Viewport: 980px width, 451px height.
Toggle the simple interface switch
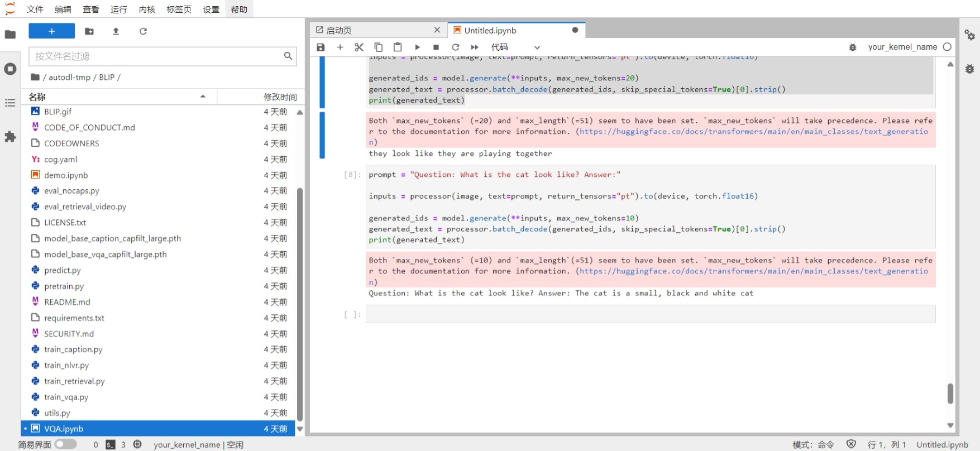coord(66,444)
